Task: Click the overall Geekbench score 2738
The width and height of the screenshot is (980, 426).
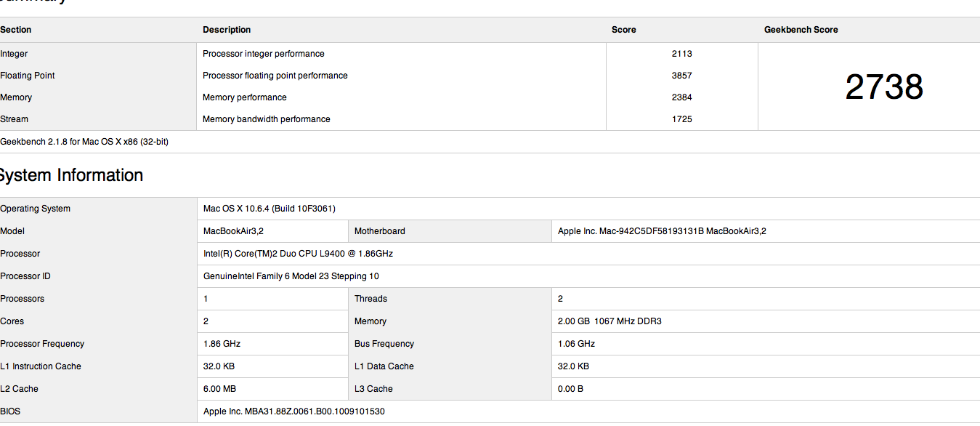Action: coord(884,87)
